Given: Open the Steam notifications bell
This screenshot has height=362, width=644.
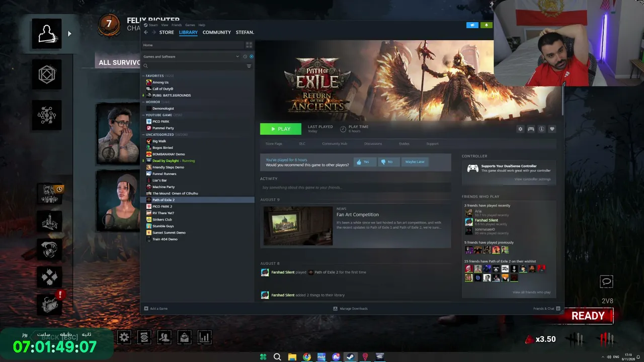Looking at the screenshot, I should coord(487,25).
